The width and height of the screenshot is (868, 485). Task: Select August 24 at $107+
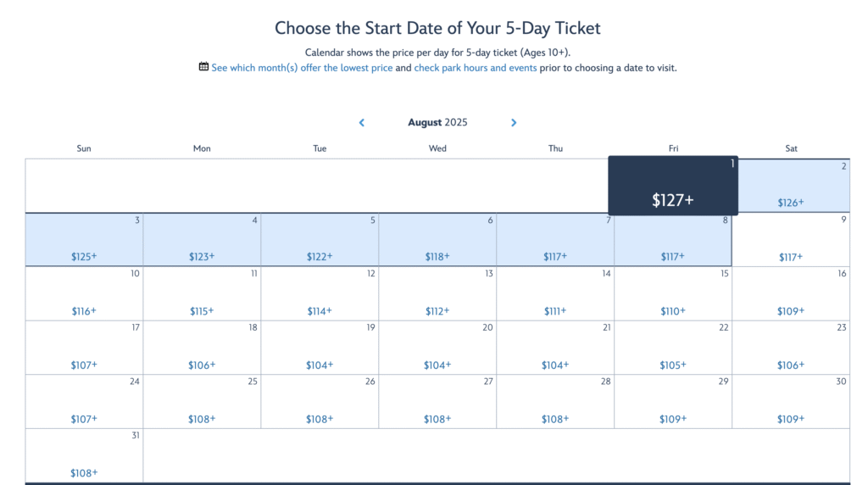pyautogui.click(x=84, y=401)
